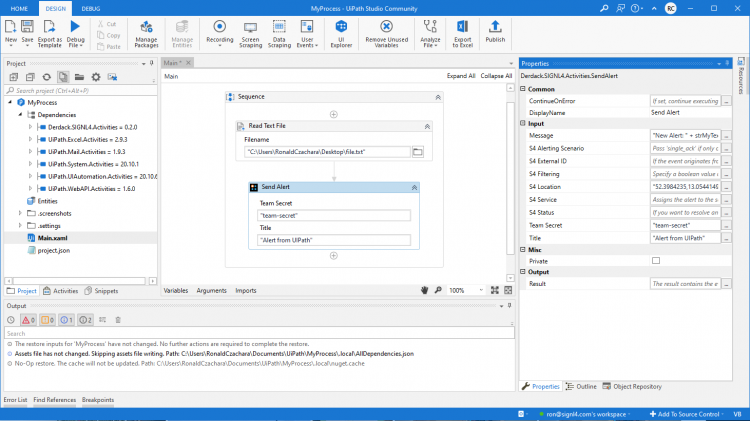
Task: Collapse the Sequence activity
Action: tap(438, 97)
